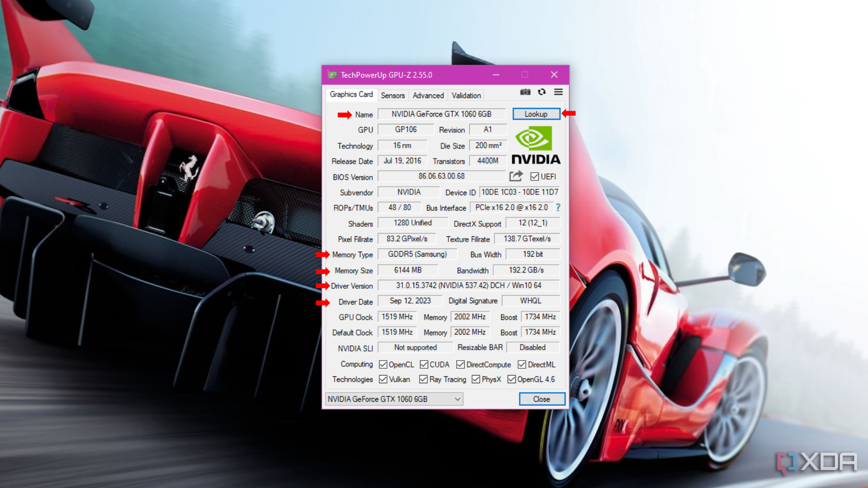Click the GPU-Z hamburger menu icon
This screenshot has height=488, width=868.
[559, 92]
